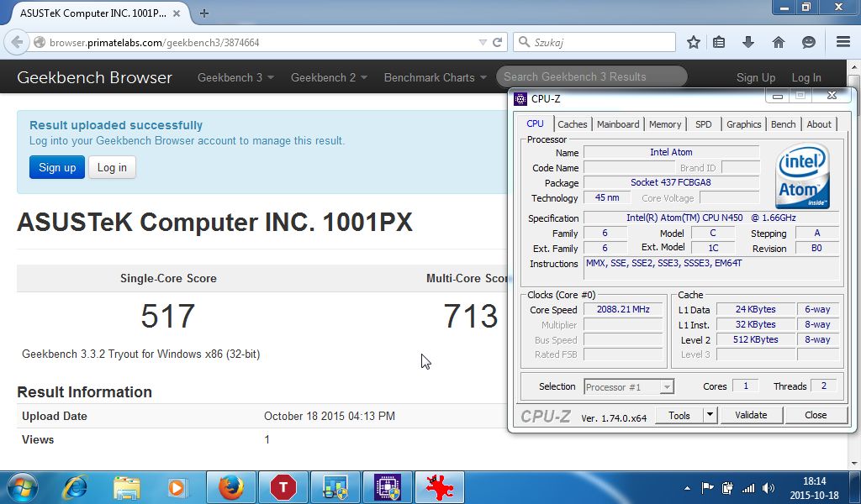The image size is (861, 504).
Task: Click CPU-Z title bar app icon
Action: click(x=520, y=99)
